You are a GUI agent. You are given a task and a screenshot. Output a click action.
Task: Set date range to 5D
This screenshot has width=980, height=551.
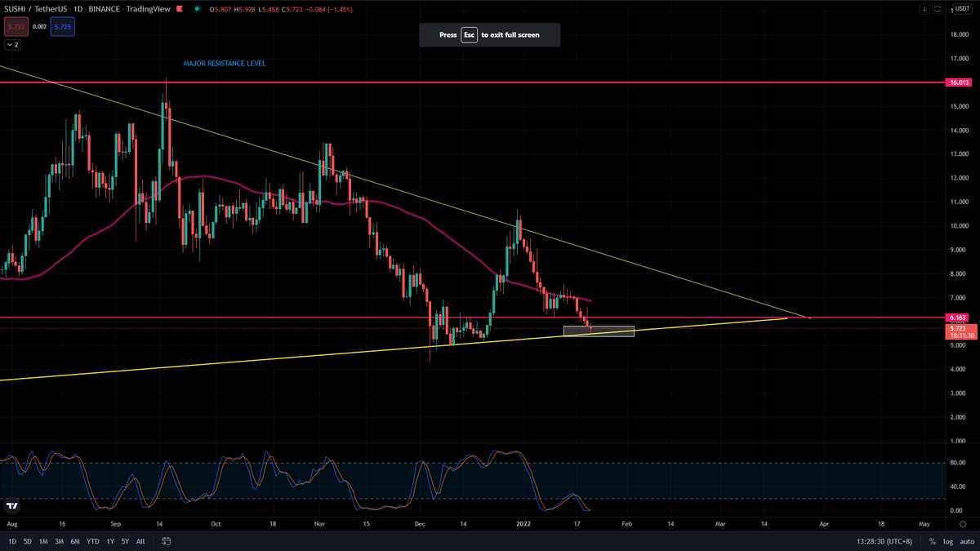click(27, 541)
